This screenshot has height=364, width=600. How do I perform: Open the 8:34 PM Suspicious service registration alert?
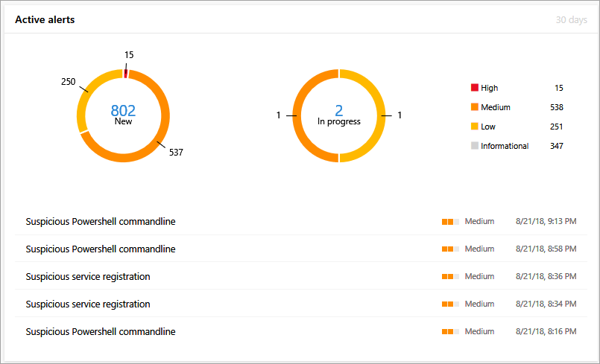pyautogui.click(x=88, y=304)
